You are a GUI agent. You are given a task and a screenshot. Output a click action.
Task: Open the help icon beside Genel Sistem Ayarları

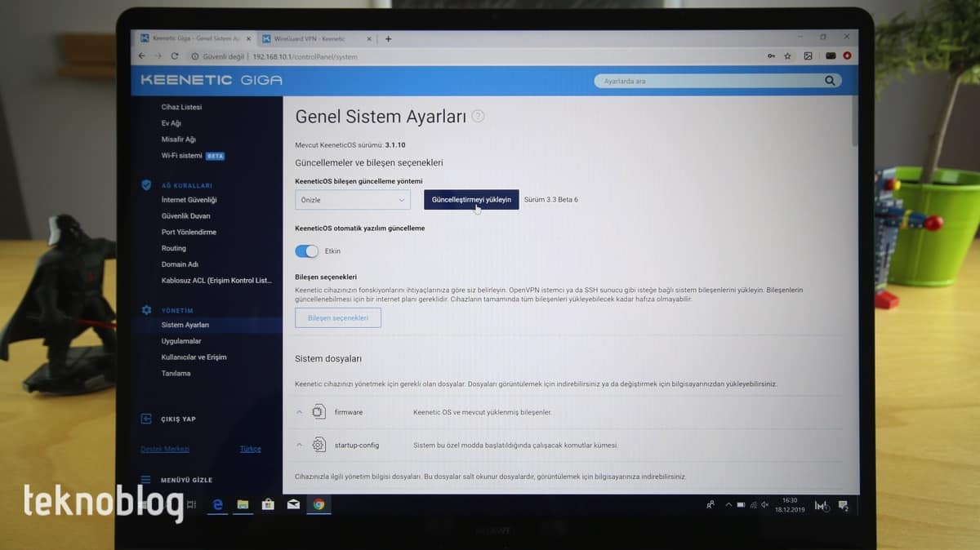pos(478,117)
